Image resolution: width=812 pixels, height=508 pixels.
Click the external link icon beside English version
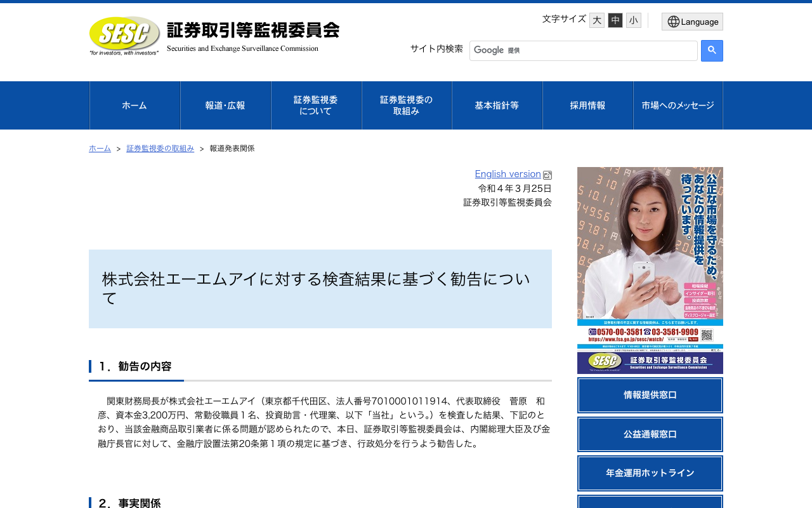[547, 175]
